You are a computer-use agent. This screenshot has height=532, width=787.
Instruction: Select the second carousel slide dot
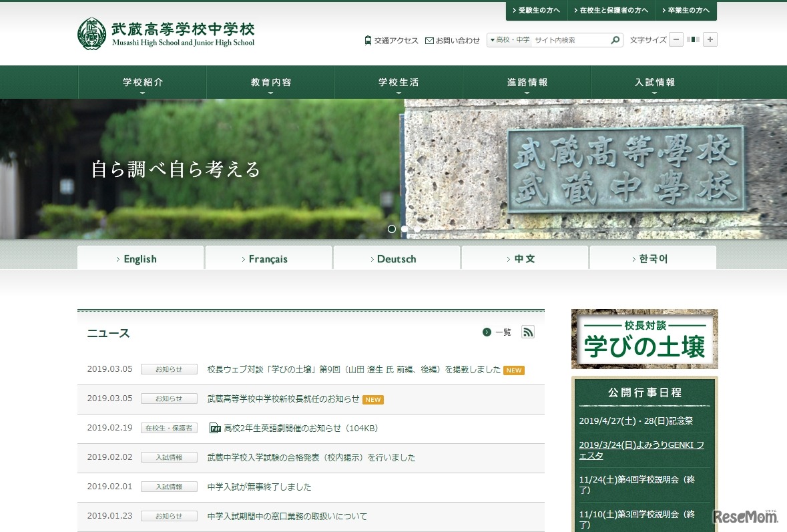(405, 229)
